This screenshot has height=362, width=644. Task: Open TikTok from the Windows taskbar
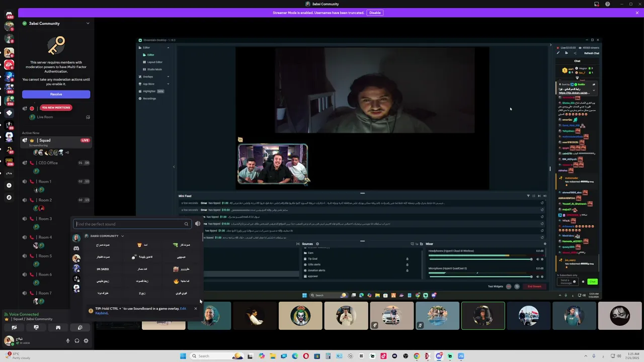click(383, 356)
